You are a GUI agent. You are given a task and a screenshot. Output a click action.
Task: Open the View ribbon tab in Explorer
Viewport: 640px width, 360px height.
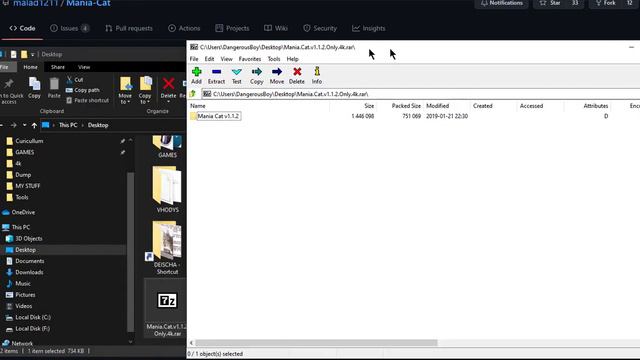tap(84, 67)
